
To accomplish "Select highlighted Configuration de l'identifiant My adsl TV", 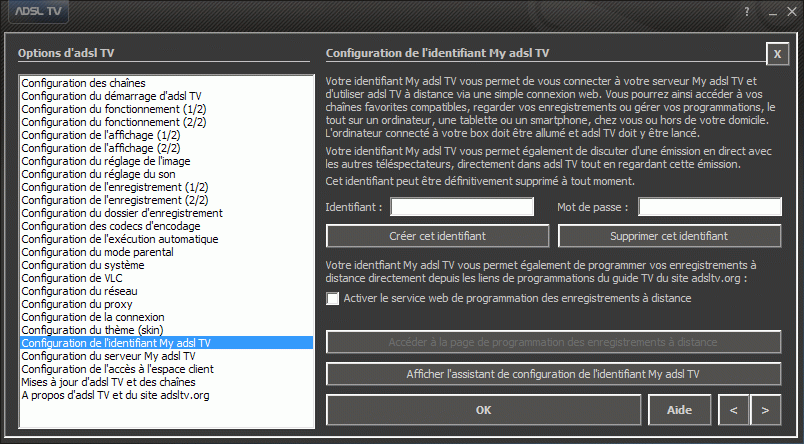I will (167, 343).
